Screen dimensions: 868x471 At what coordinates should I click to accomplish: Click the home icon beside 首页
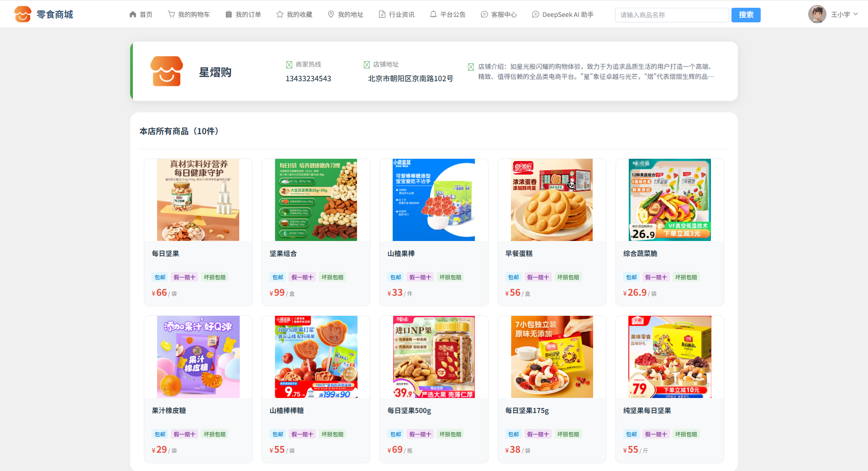133,15
